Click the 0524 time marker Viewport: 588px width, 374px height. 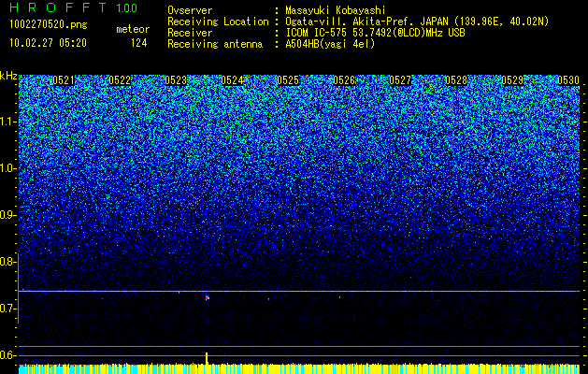click(x=232, y=80)
